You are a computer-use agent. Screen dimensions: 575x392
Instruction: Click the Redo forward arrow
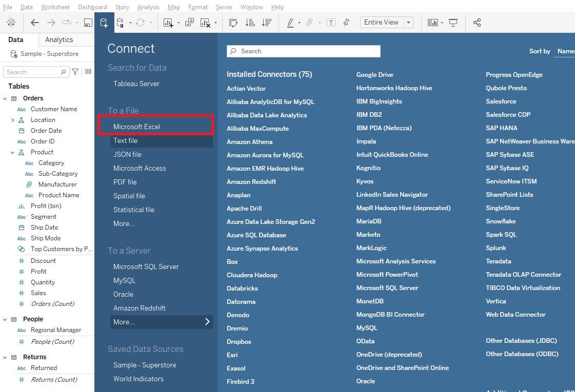pyautogui.click(x=51, y=23)
